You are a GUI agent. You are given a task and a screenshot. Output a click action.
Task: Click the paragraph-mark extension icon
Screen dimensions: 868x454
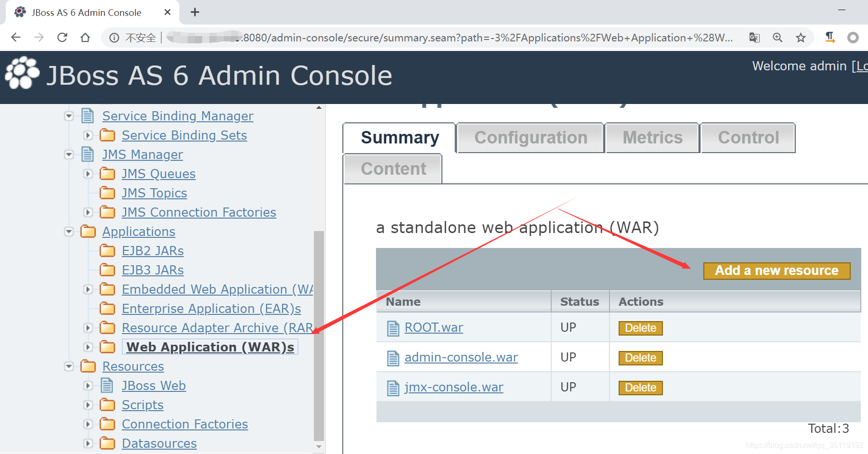coord(830,38)
